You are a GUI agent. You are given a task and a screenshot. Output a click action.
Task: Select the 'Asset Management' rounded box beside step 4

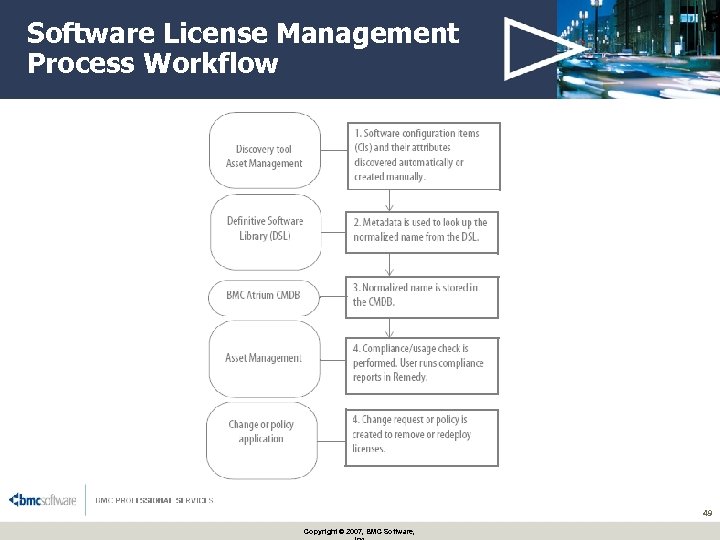(x=264, y=359)
